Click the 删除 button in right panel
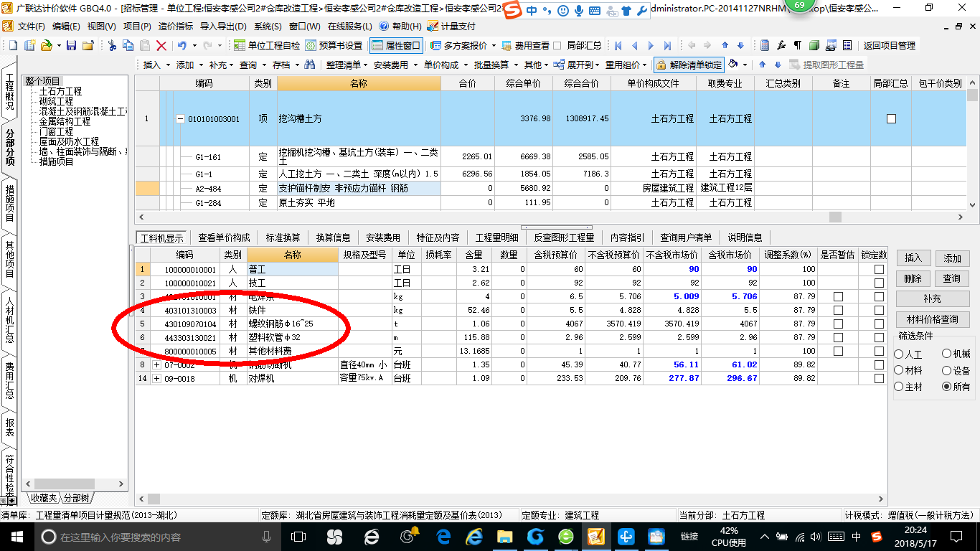Viewport: 980px width, 551px height. tap(913, 278)
